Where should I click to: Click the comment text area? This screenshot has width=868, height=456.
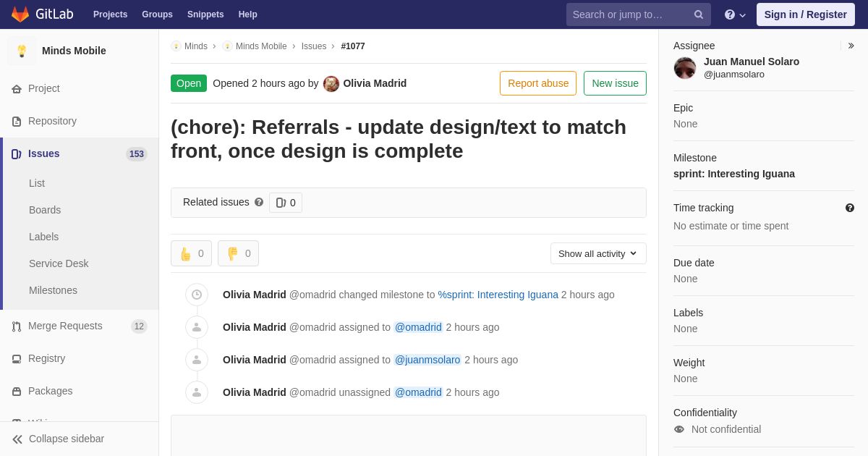409,435
